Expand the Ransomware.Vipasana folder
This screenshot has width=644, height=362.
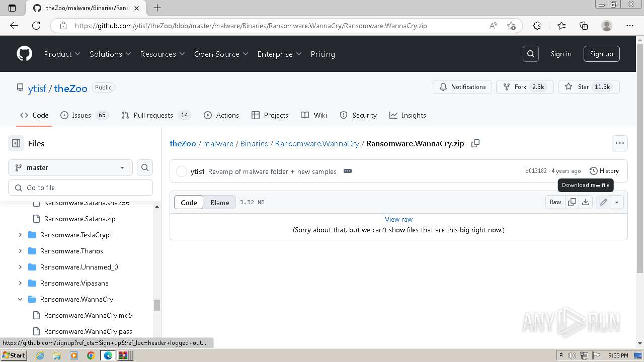(x=20, y=283)
